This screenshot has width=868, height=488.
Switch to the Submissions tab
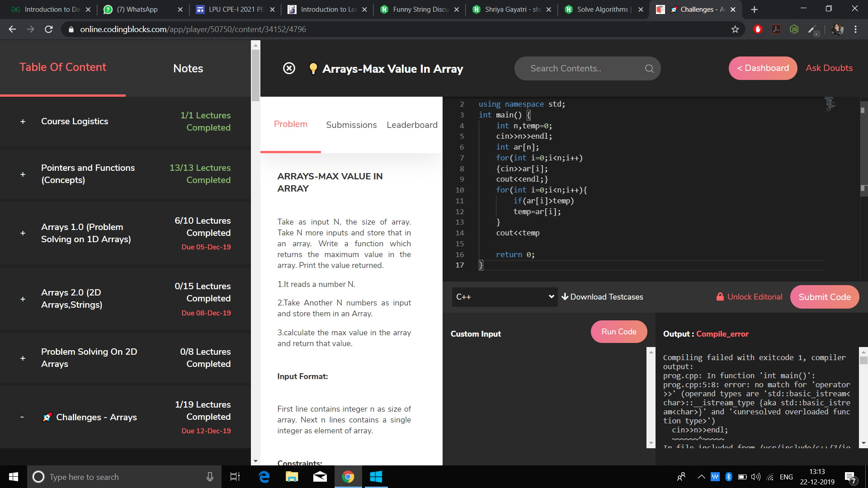(351, 125)
